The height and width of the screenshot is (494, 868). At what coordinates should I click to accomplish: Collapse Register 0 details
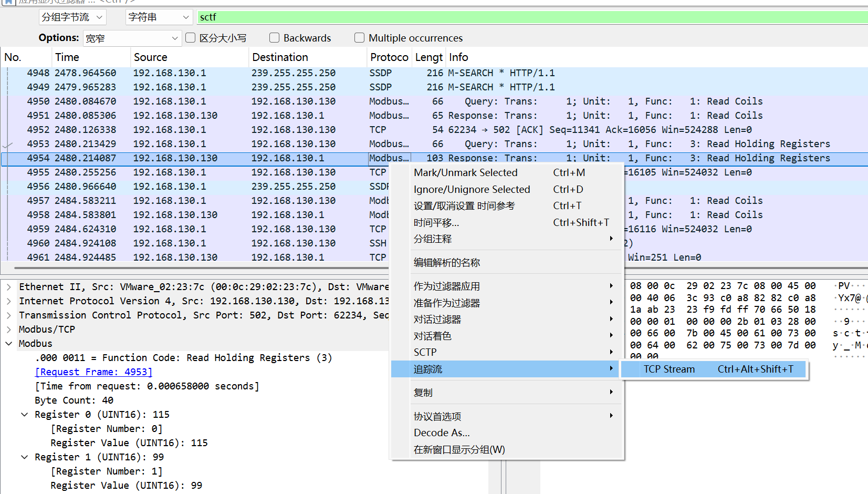[25, 414]
